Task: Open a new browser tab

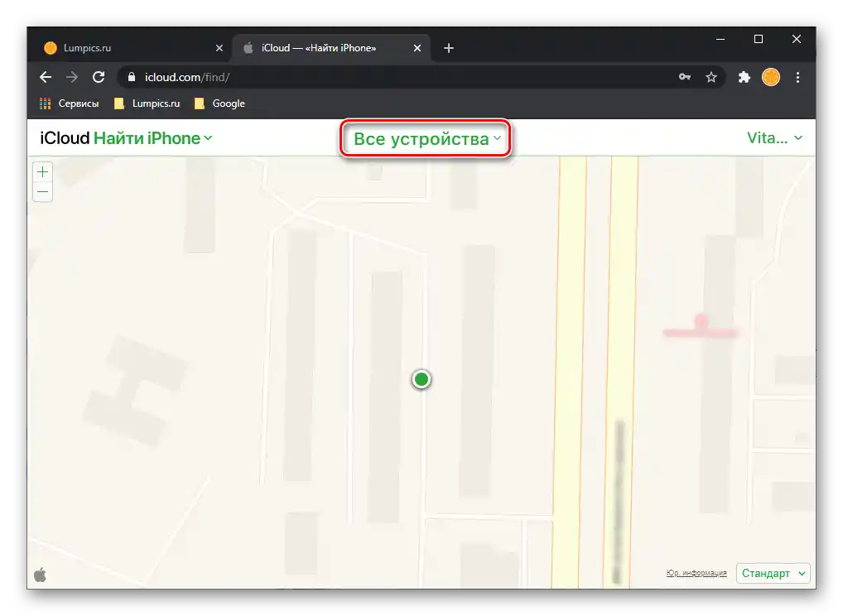Action: pyautogui.click(x=449, y=48)
